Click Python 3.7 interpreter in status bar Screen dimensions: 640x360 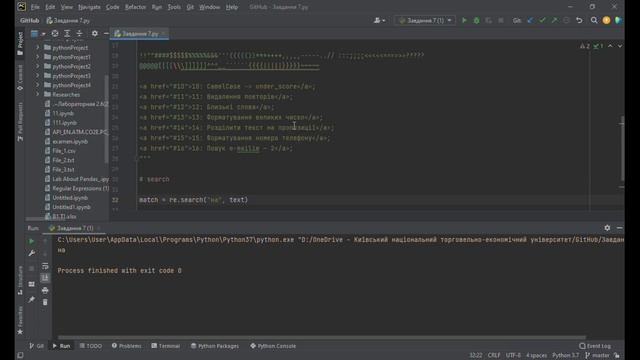565,356
